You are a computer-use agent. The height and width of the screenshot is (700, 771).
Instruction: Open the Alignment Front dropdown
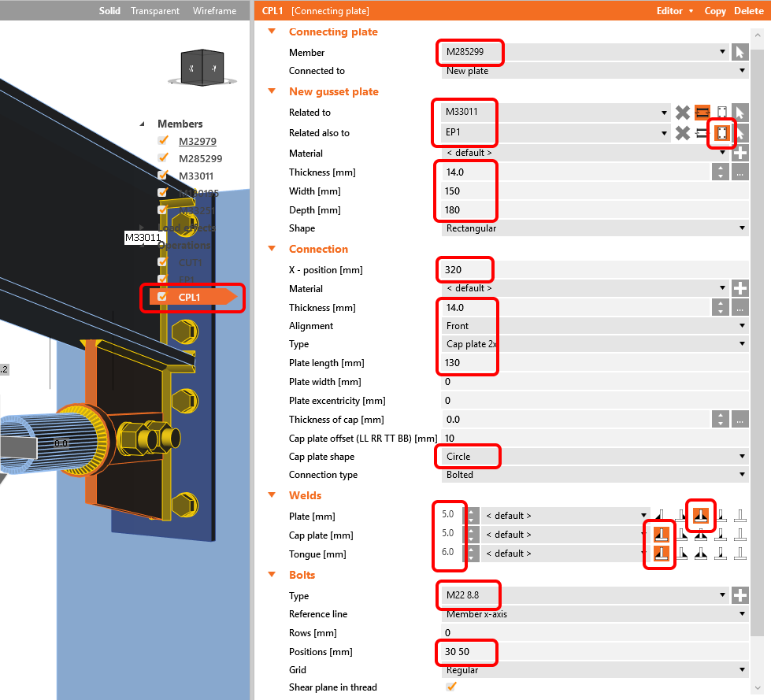tap(742, 325)
